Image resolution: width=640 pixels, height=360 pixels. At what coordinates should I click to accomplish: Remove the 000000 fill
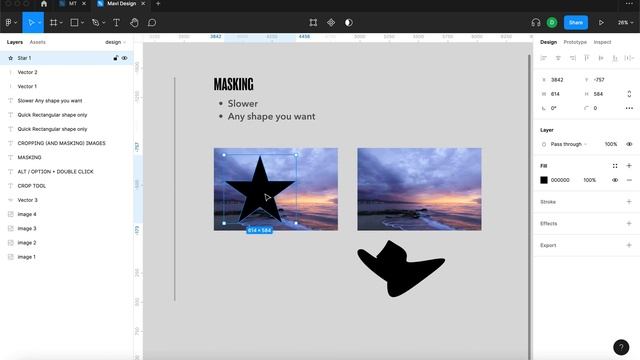[629, 180]
